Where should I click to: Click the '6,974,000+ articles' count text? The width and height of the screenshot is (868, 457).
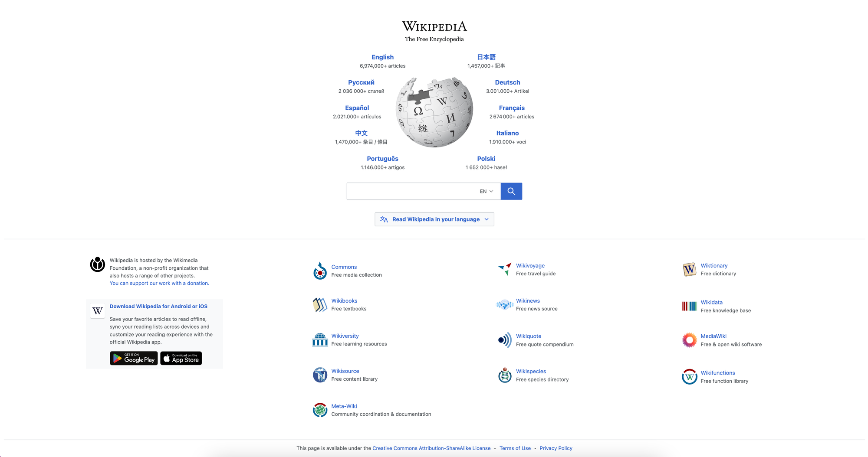(382, 66)
